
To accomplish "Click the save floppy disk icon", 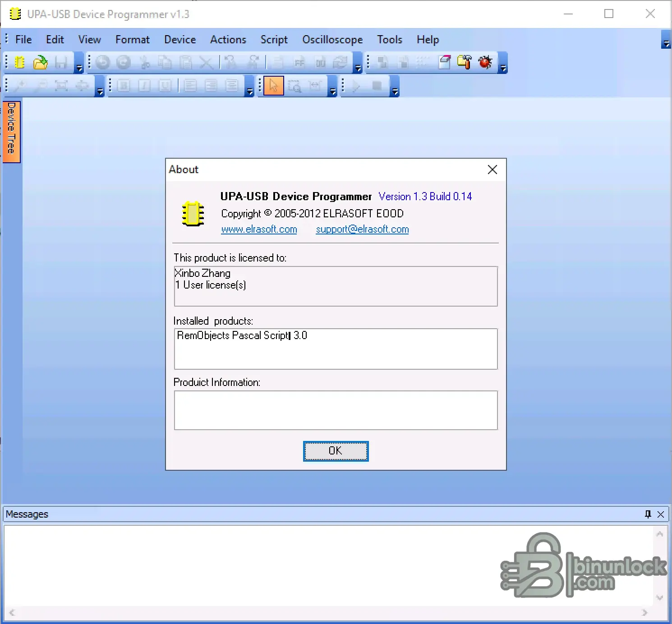I will (61, 62).
